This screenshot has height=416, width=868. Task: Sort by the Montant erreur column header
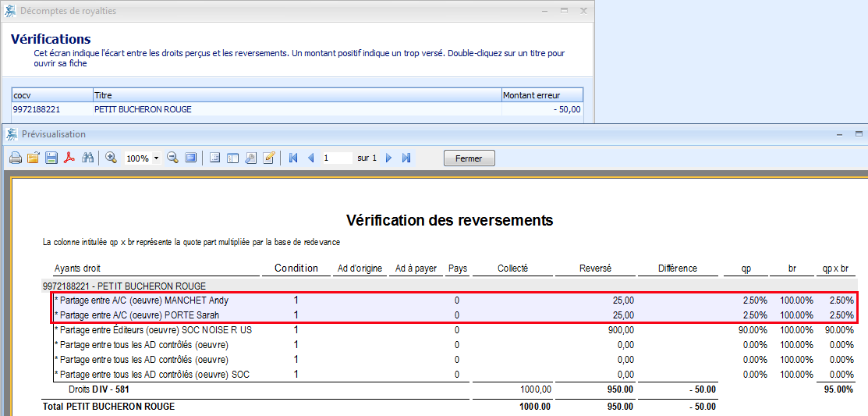(542, 95)
